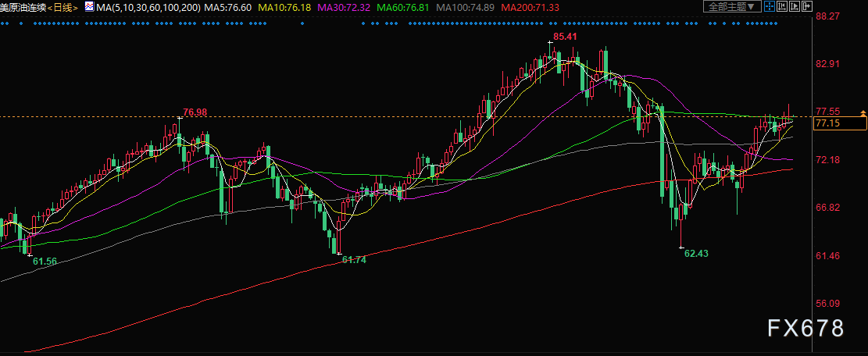The height and width of the screenshot is (356, 868).
Task: Open the 全部主题 theme dropdown
Action: click(x=732, y=6)
